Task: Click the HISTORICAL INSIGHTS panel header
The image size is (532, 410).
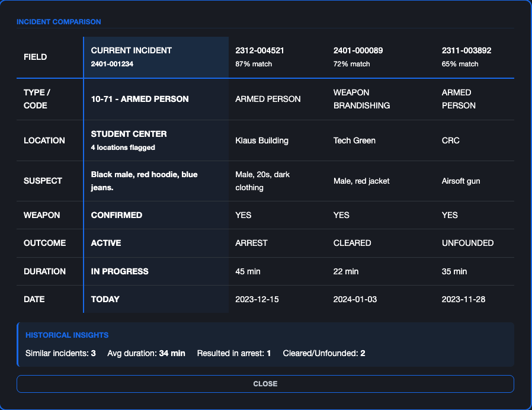Action: point(65,335)
